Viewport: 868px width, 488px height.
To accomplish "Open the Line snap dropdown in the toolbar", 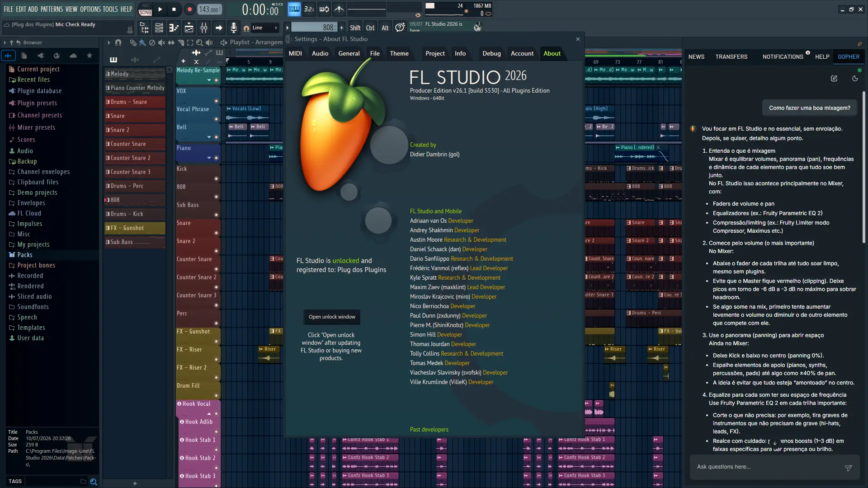I will point(265,28).
